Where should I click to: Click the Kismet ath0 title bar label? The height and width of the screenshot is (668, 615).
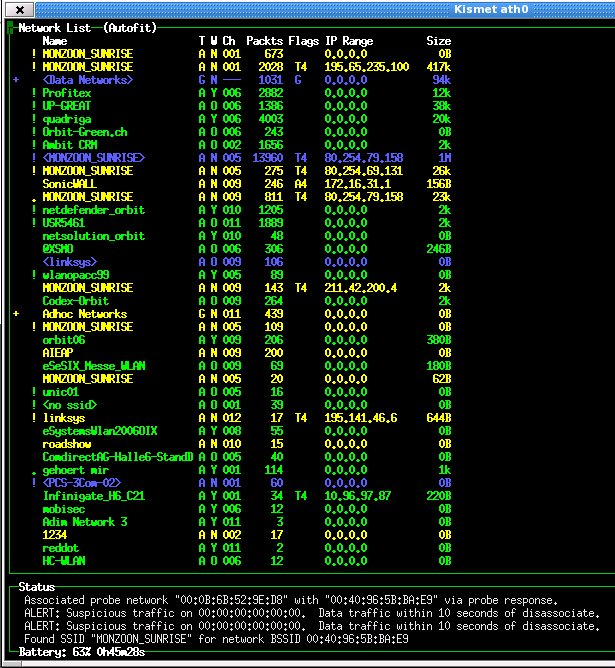click(x=491, y=9)
